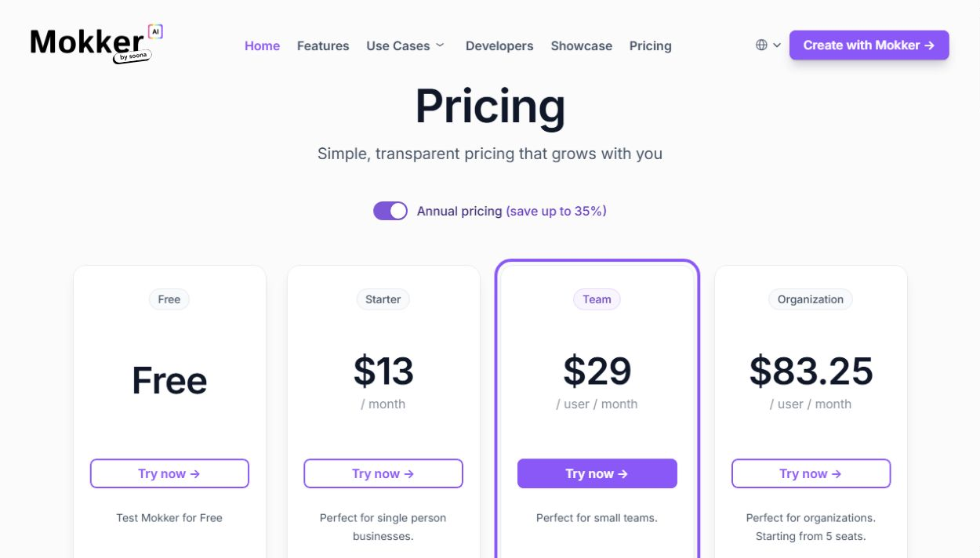Click the Create with Mokker button
980x558 pixels.
869,45
